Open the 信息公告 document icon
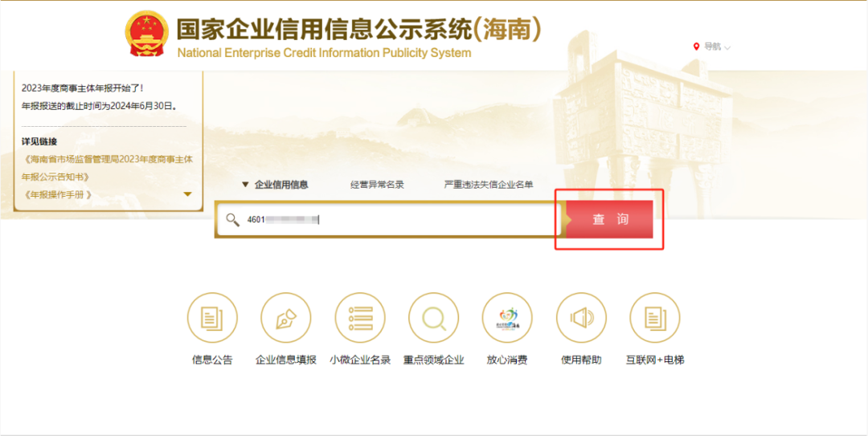The height and width of the screenshot is (436, 868). tap(212, 318)
